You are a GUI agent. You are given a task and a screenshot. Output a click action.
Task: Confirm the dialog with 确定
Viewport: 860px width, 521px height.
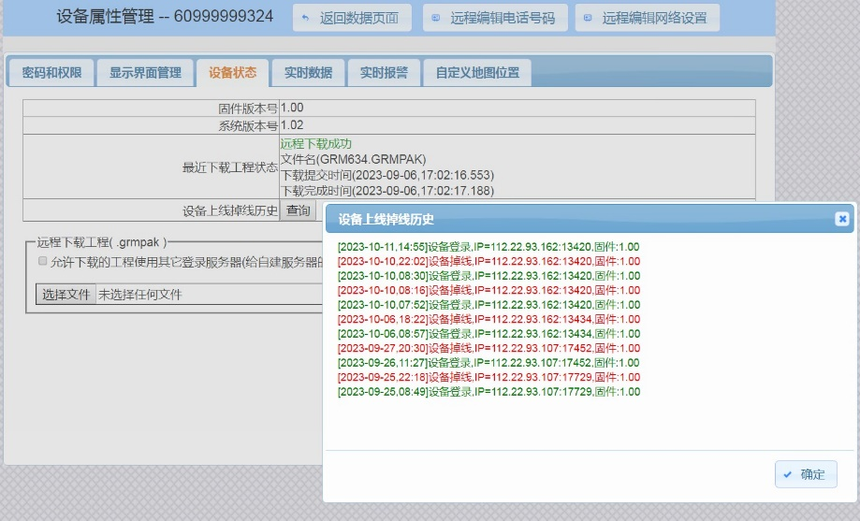click(x=806, y=474)
